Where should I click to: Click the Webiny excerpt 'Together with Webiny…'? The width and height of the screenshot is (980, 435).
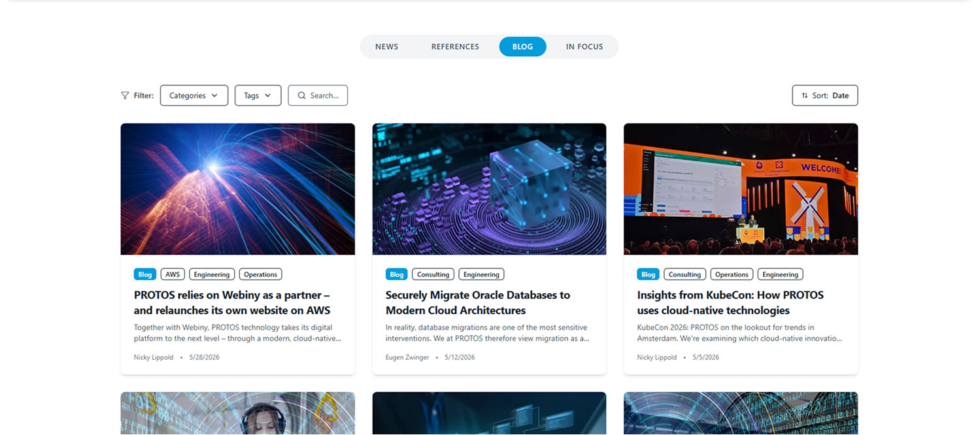point(238,333)
